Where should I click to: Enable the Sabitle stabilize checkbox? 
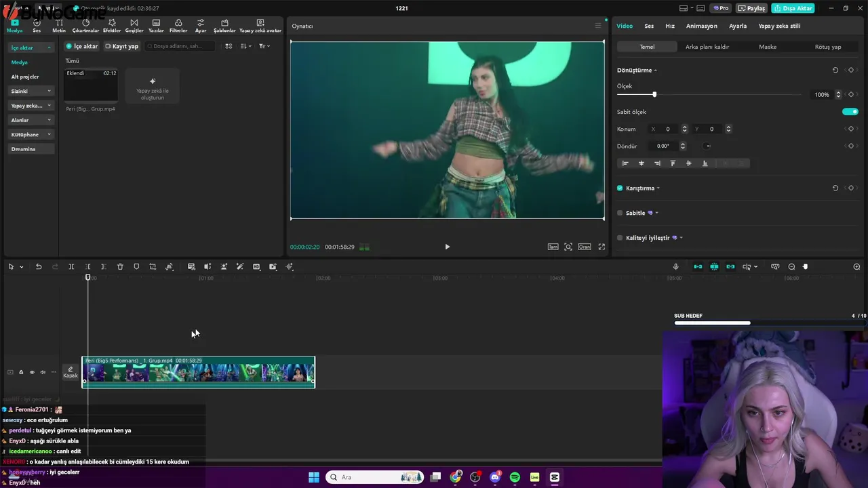pyautogui.click(x=620, y=213)
